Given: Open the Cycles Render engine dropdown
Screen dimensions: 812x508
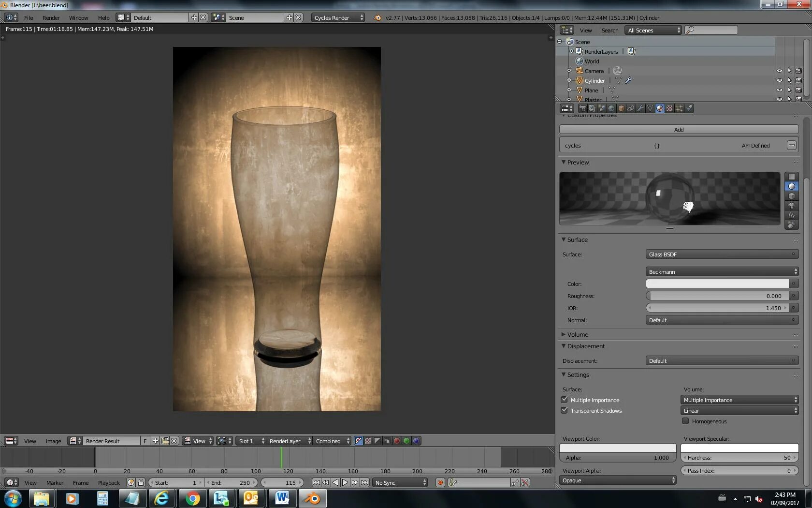Looking at the screenshot, I should click(x=338, y=17).
